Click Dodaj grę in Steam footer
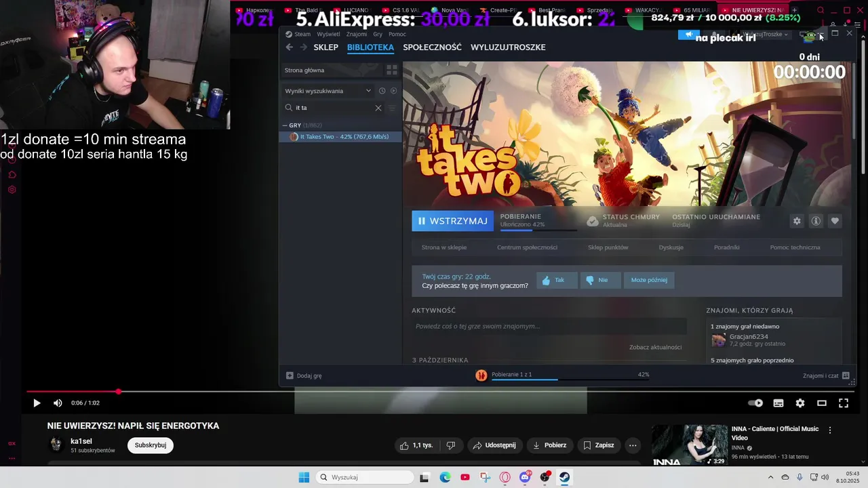Viewport: 868px width, 488px height. coord(304,375)
